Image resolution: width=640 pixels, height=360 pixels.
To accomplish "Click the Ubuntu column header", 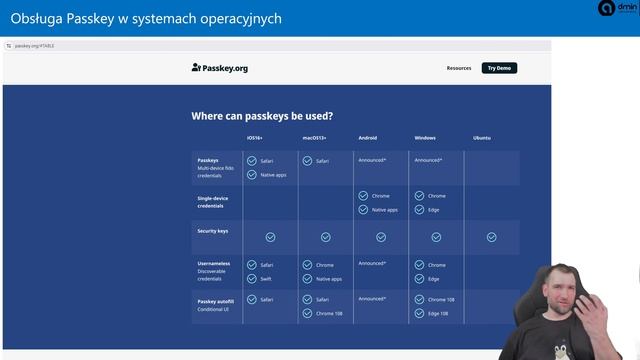I will click(x=482, y=138).
